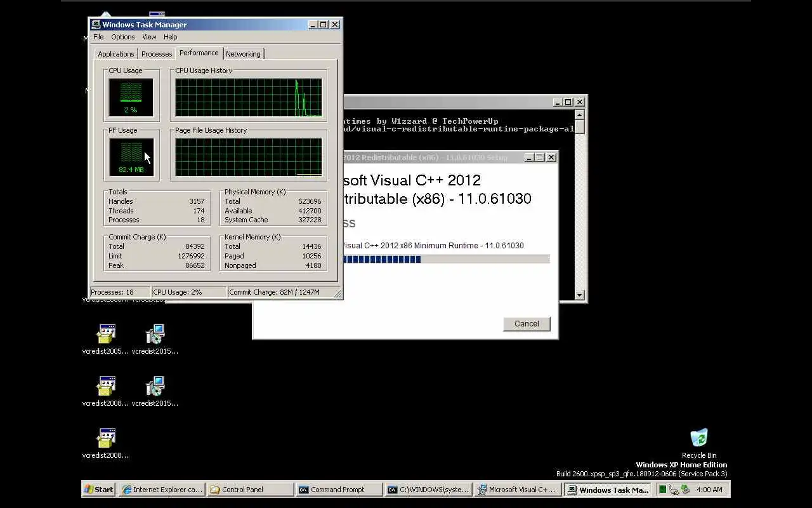Click Kernel Memory Nonpaged 4180
The width and height of the screenshot is (812, 508).
click(313, 265)
